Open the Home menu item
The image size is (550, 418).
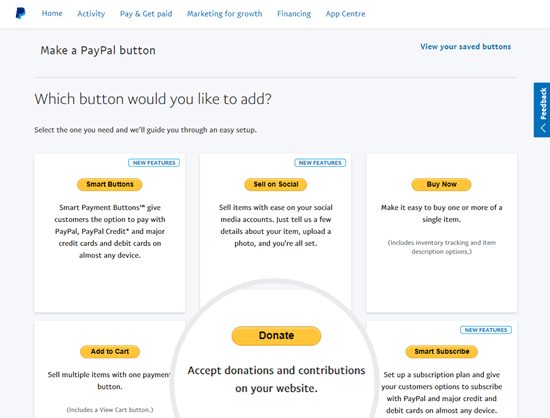[x=52, y=13]
